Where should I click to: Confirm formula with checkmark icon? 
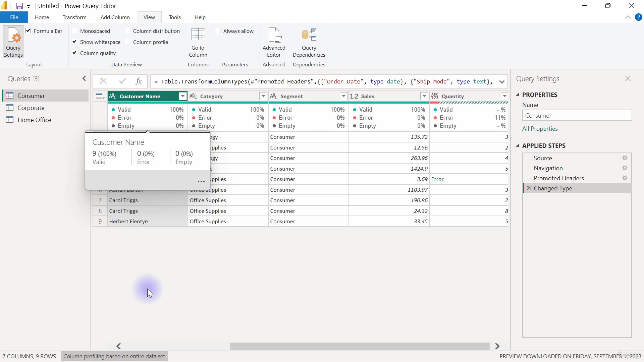pyautogui.click(x=122, y=81)
